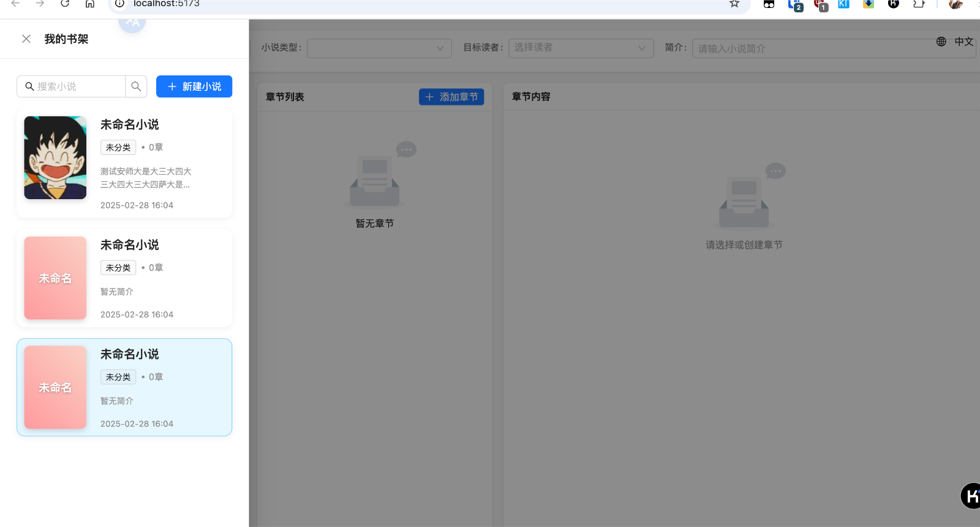This screenshot has height=527, width=980.
Task: Open the red extension with the 1 badge
Action: pyautogui.click(x=821, y=5)
